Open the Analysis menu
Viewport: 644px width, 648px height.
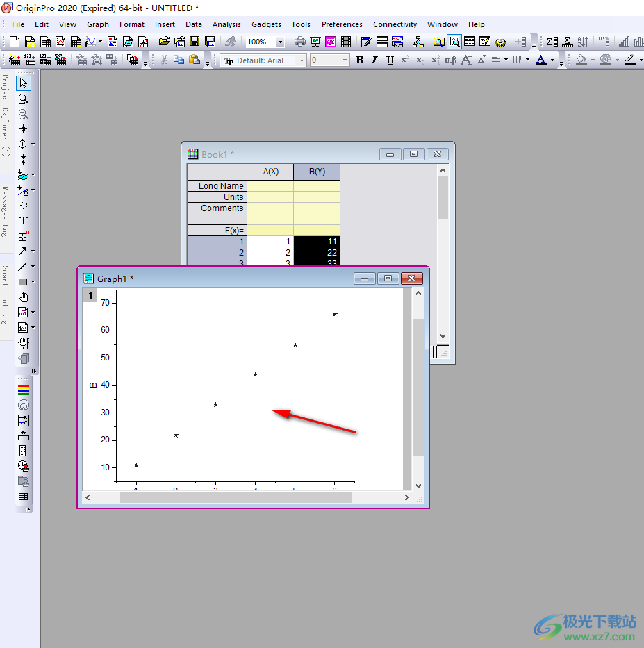click(x=226, y=24)
